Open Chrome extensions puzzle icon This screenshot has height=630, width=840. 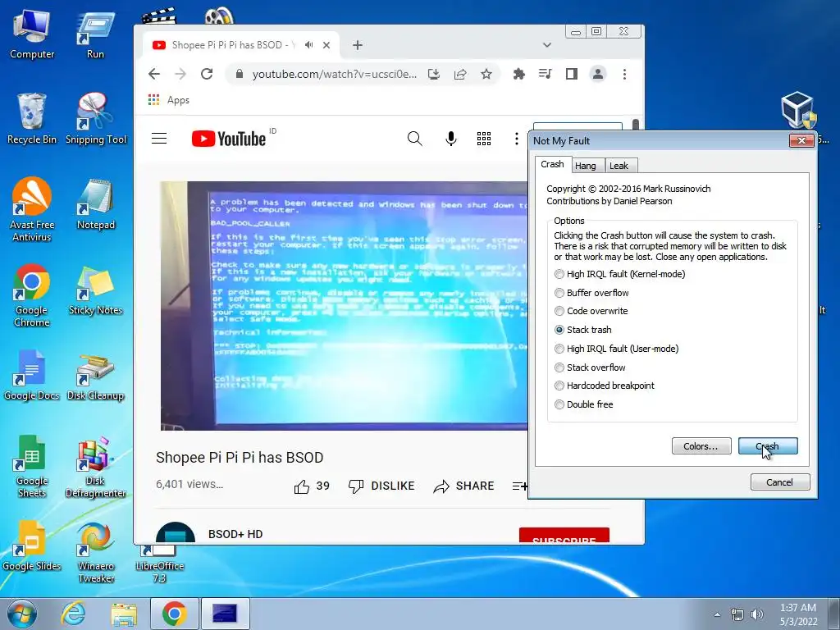[x=518, y=74]
